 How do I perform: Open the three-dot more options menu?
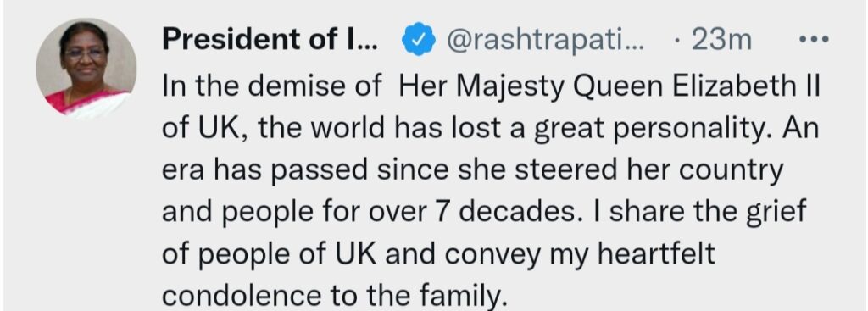[x=814, y=40]
